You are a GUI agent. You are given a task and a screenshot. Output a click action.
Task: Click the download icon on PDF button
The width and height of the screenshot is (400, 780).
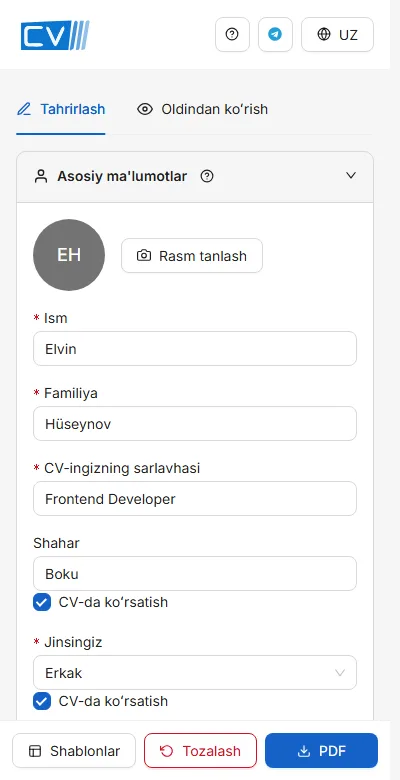303,751
